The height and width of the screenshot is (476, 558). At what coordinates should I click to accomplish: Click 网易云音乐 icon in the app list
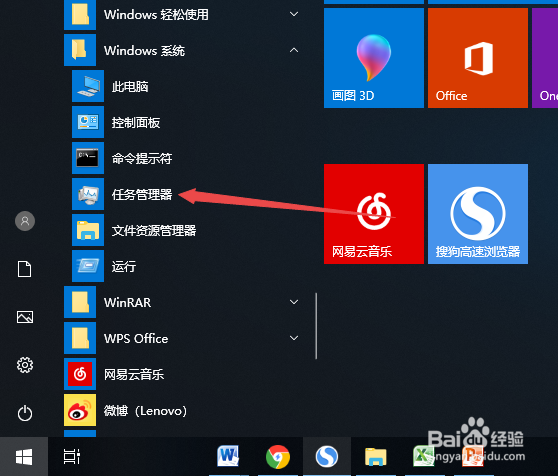click(x=80, y=374)
